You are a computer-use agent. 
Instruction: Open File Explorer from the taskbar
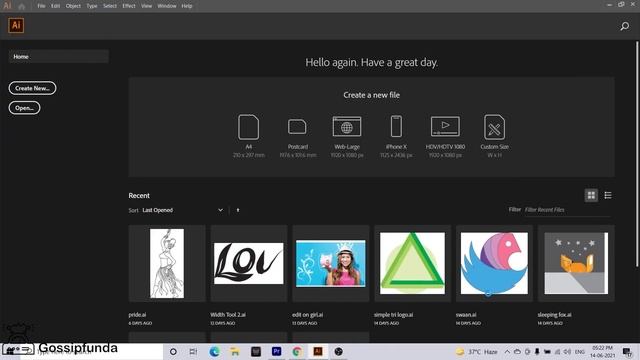(x=235, y=351)
